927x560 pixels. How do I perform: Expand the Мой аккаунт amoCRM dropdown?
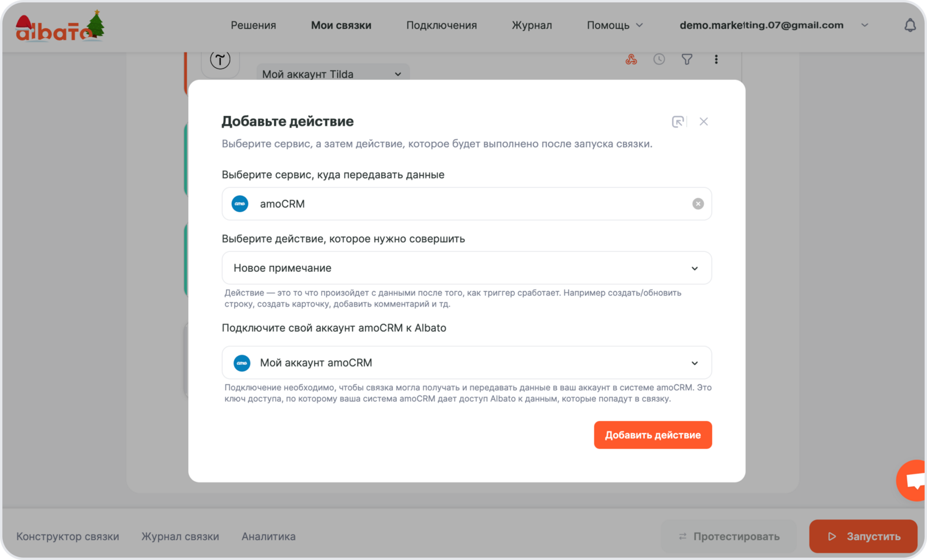coord(694,363)
